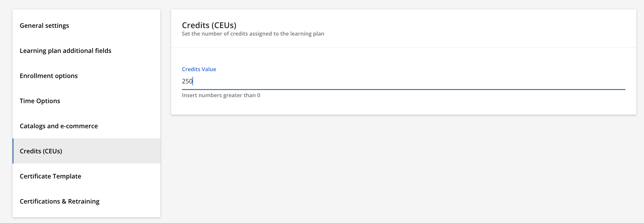Open the General settings section
Viewport: 644px width, 223px height.
(86, 26)
